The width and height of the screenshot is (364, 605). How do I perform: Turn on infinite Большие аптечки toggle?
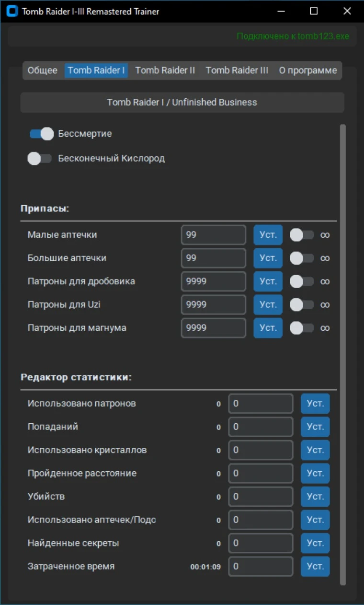tap(302, 258)
